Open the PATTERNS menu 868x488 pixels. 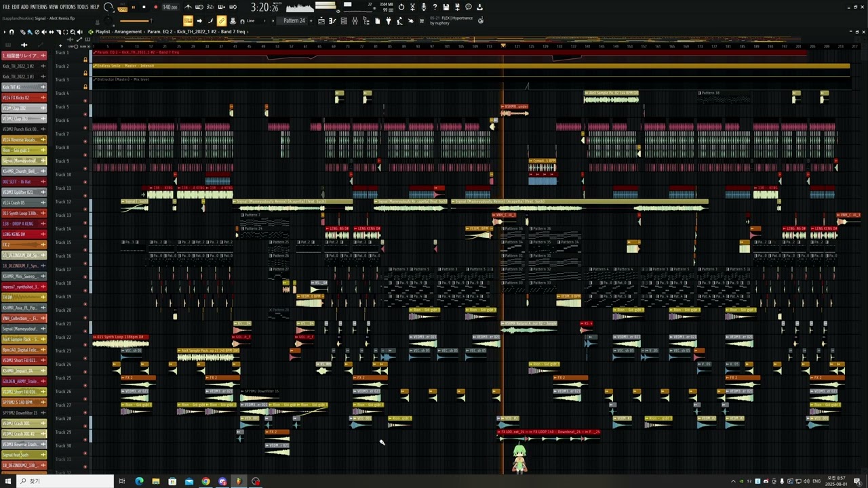click(x=39, y=7)
